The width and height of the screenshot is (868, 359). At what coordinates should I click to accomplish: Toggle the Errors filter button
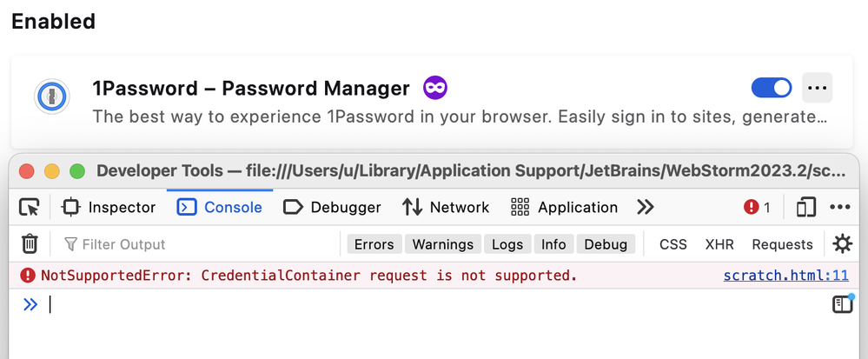coord(374,244)
